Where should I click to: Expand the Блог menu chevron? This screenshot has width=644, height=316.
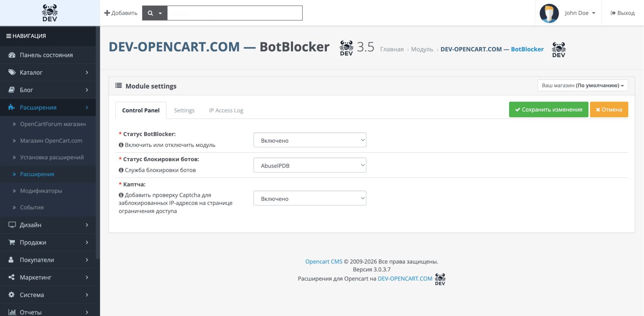pyautogui.click(x=87, y=90)
